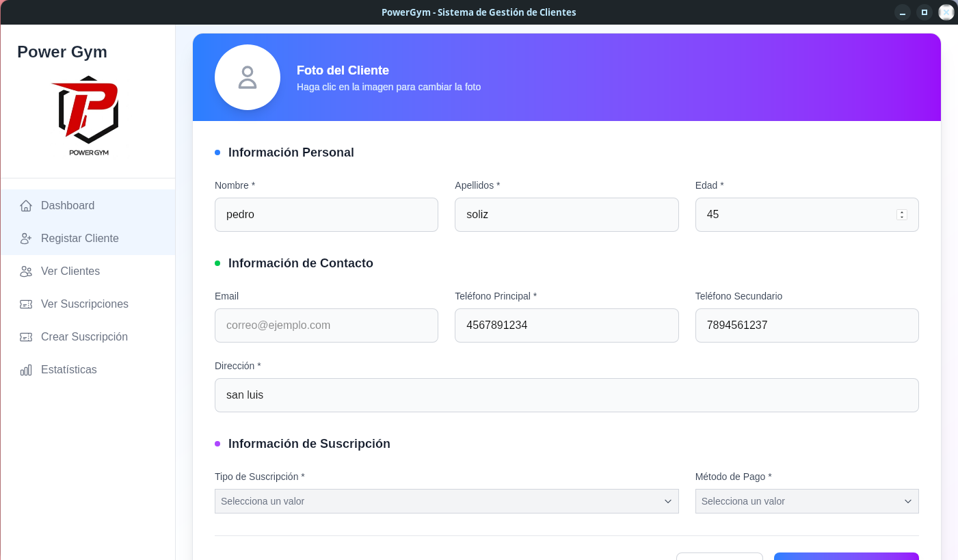Viewport: 958px width, 560px height.
Task: Click the Ver Suscripciones ticket icon
Action: (x=26, y=304)
